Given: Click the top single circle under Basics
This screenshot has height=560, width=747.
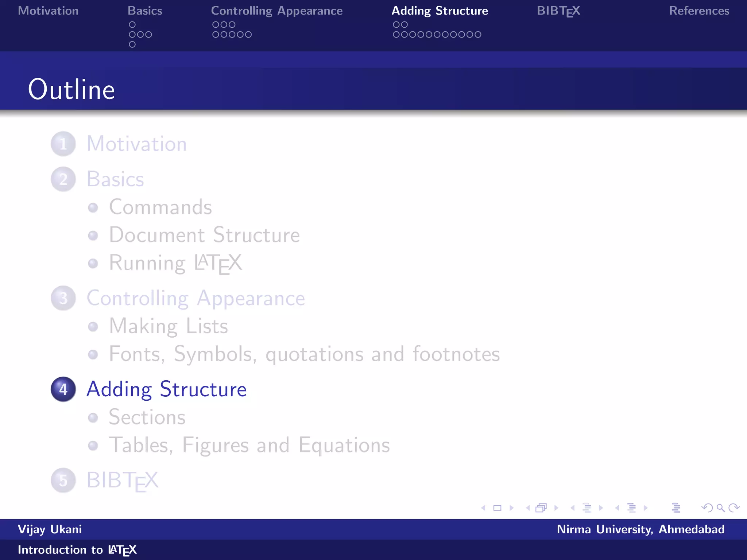Looking at the screenshot, I should click(x=132, y=24).
